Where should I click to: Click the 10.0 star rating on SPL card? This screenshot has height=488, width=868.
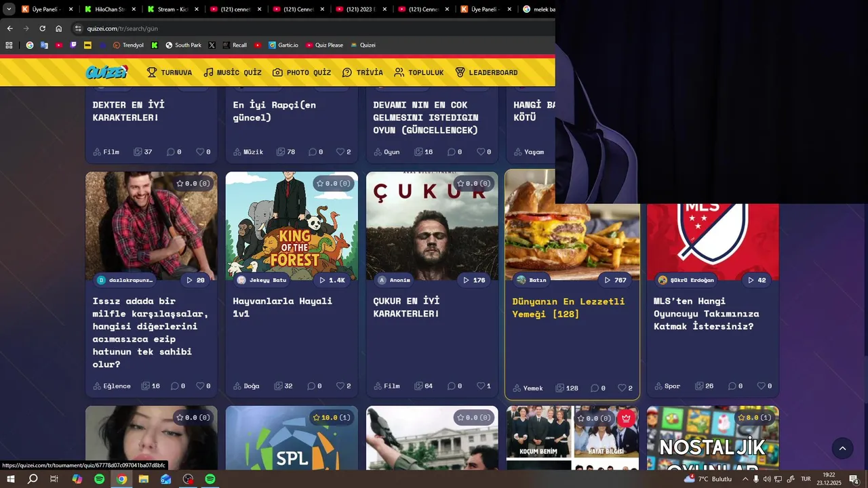click(x=332, y=418)
